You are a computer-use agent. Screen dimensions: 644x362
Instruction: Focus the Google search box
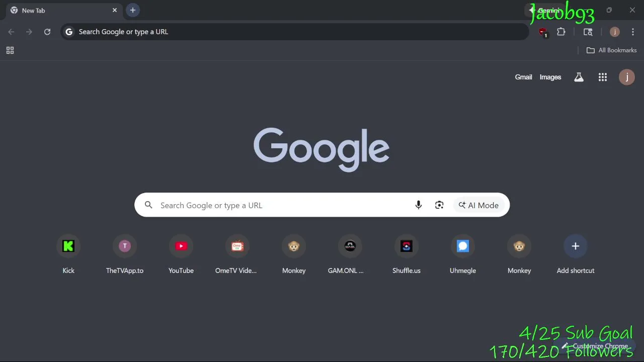(x=322, y=205)
